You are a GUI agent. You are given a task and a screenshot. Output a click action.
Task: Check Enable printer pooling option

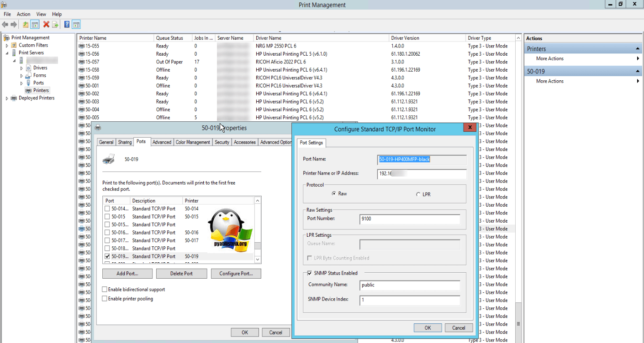click(x=105, y=299)
